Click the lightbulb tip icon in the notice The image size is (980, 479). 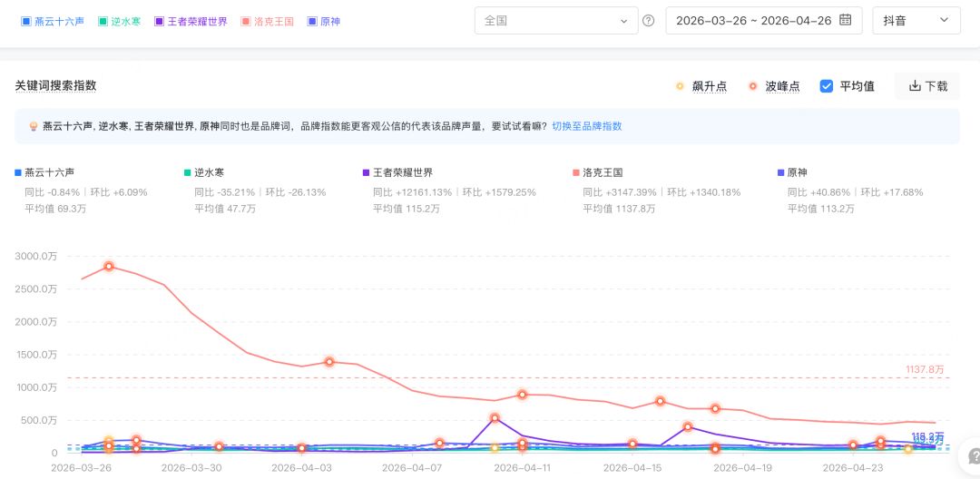pos(34,126)
